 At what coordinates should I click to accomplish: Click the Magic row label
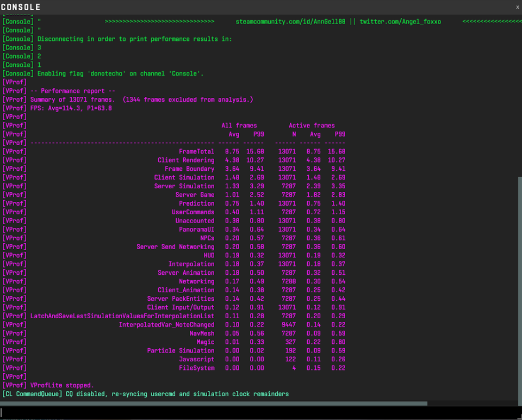point(206,342)
